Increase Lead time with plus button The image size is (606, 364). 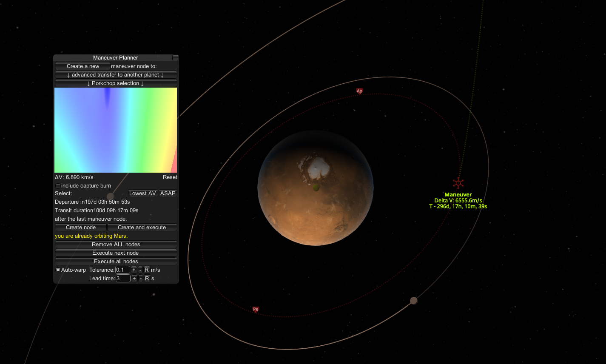(134, 279)
